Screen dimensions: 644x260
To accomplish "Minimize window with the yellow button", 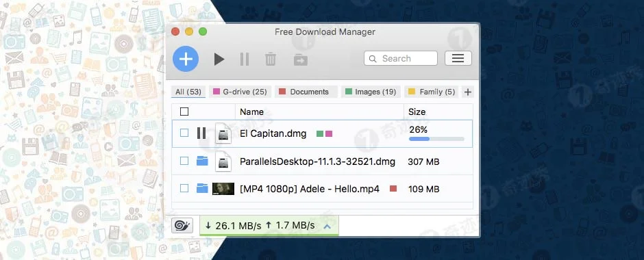I will (x=189, y=31).
